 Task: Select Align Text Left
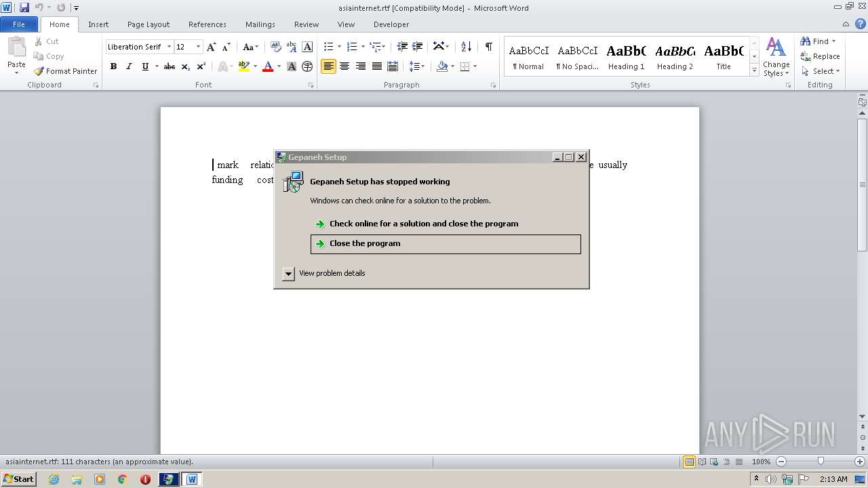pyautogui.click(x=328, y=66)
